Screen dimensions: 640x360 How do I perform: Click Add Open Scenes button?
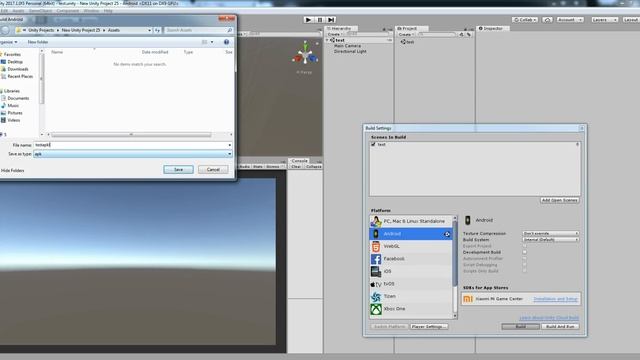coord(560,200)
